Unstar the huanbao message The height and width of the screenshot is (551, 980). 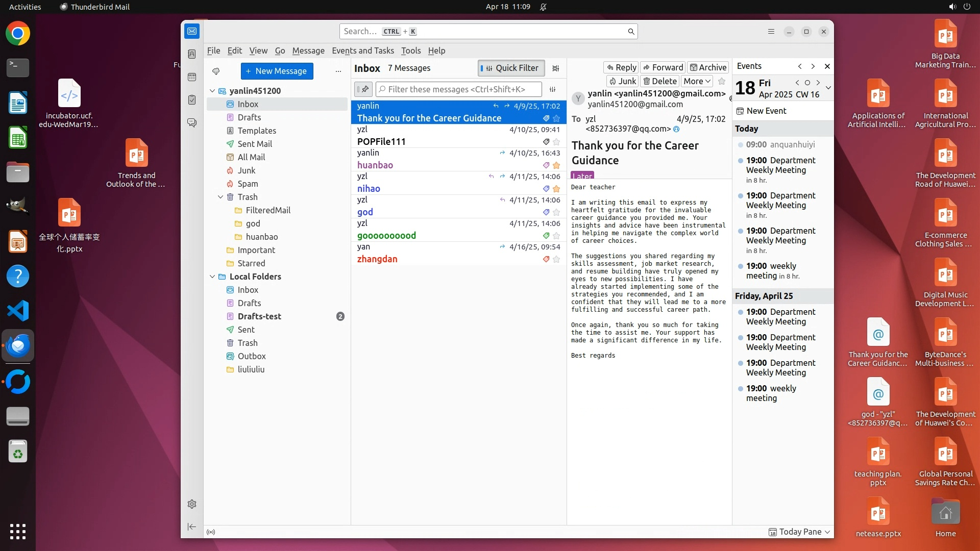pos(556,165)
